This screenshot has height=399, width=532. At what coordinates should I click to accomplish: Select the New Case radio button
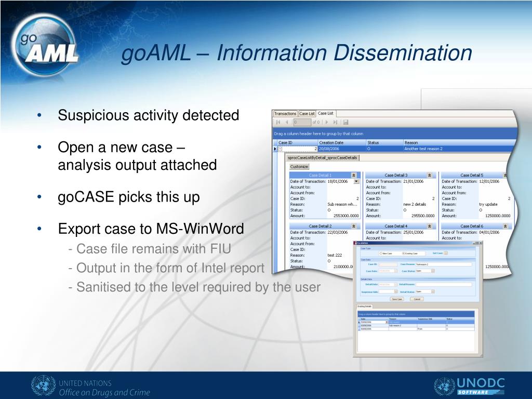381,254
